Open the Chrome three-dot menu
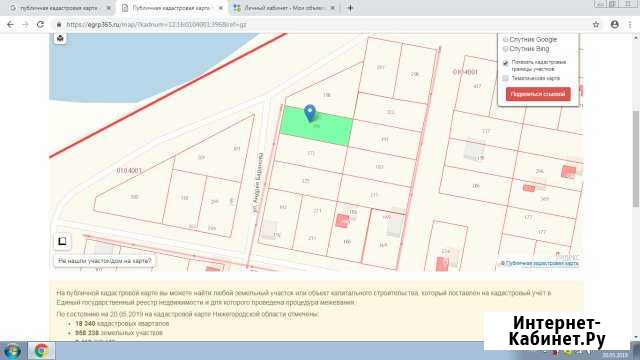 pos(630,24)
